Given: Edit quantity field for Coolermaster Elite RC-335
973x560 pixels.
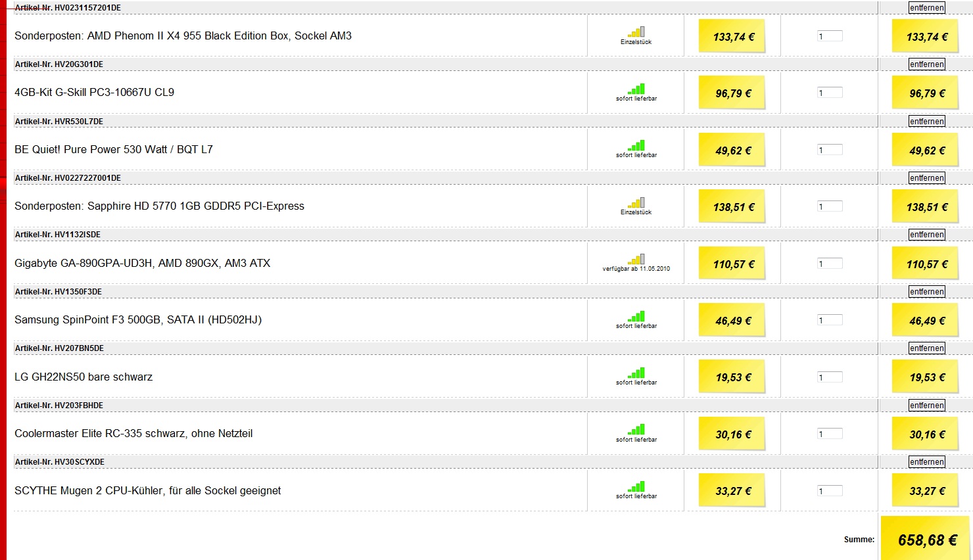Looking at the screenshot, I should click(x=830, y=434).
